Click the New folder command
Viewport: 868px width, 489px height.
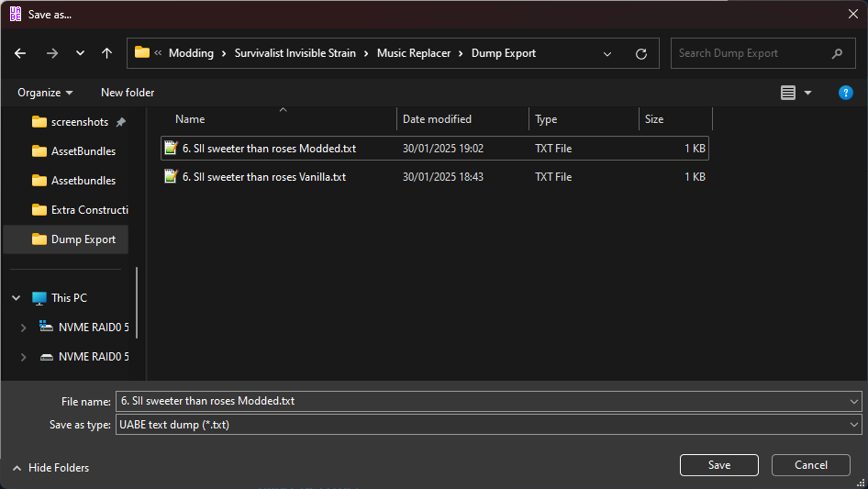point(128,93)
